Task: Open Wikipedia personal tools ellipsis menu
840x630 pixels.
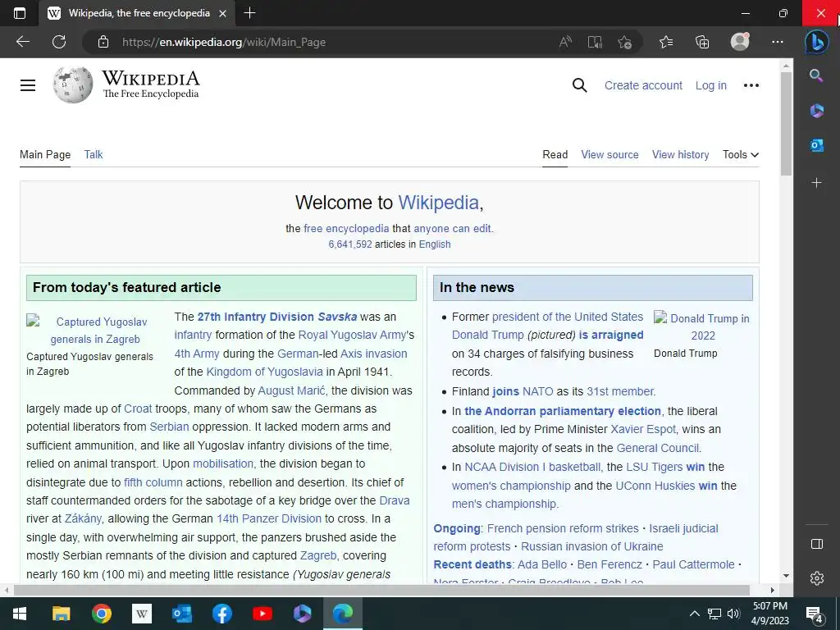Action: [751, 85]
